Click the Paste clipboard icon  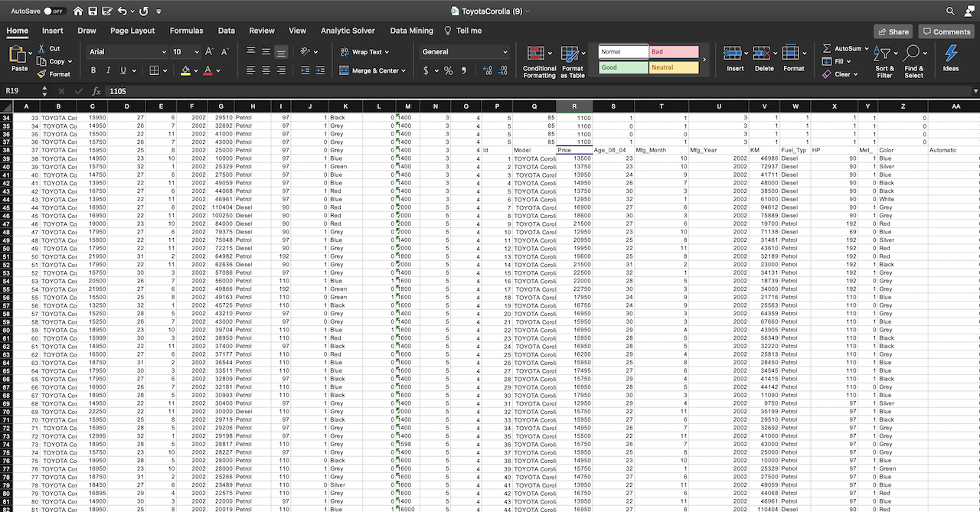18,55
